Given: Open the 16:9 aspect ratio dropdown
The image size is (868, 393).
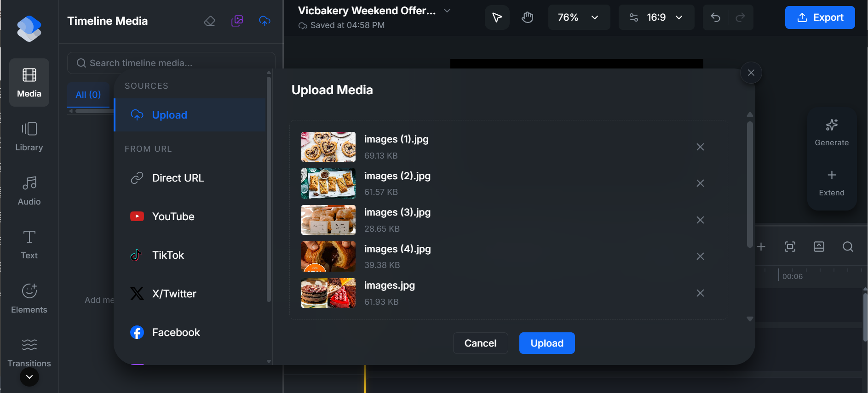Looking at the screenshot, I should 656,17.
